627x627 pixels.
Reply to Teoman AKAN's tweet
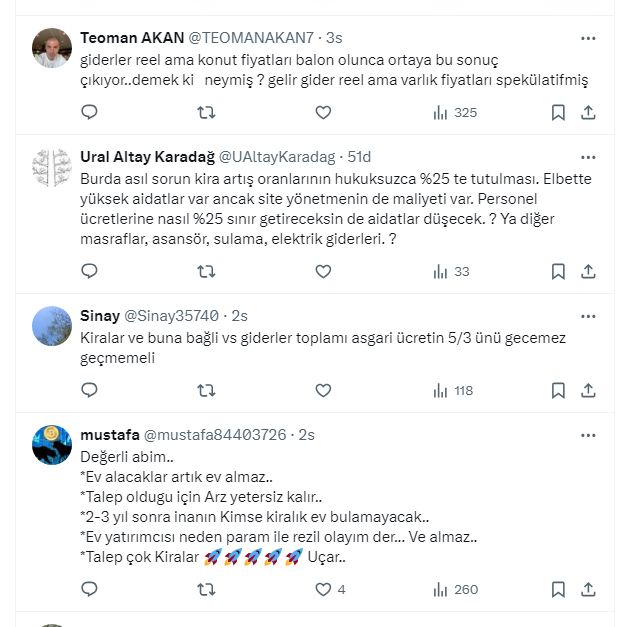89,113
